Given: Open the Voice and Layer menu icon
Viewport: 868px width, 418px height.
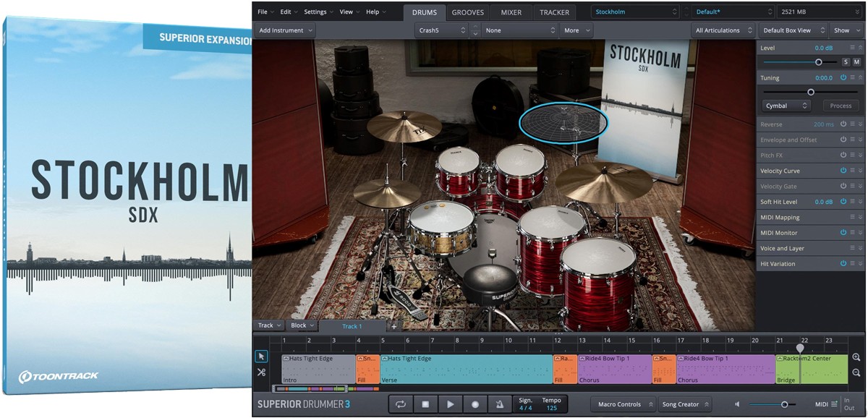Looking at the screenshot, I should (x=853, y=248).
